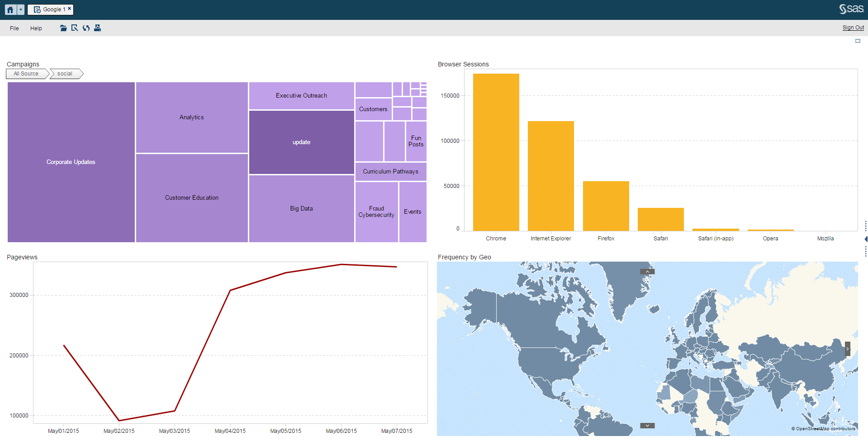Viewport: 868px width, 441px height.
Task: Sign Out of the application
Action: (853, 28)
